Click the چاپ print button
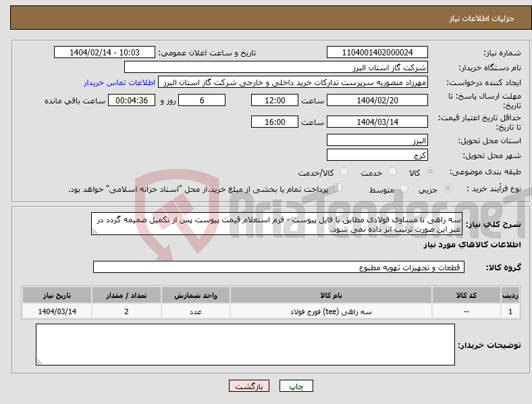Image resolution: width=532 pixels, height=404 pixels. (296, 386)
